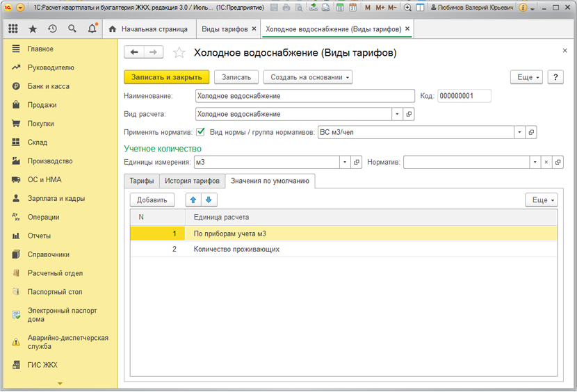577x392 pixels.
Task: Click the Добавить button
Action: [x=152, y=200]
